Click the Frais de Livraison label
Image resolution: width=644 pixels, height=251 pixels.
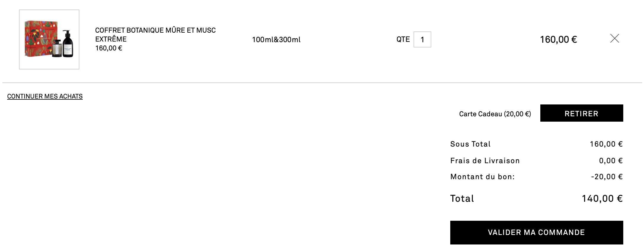[485, 161]
